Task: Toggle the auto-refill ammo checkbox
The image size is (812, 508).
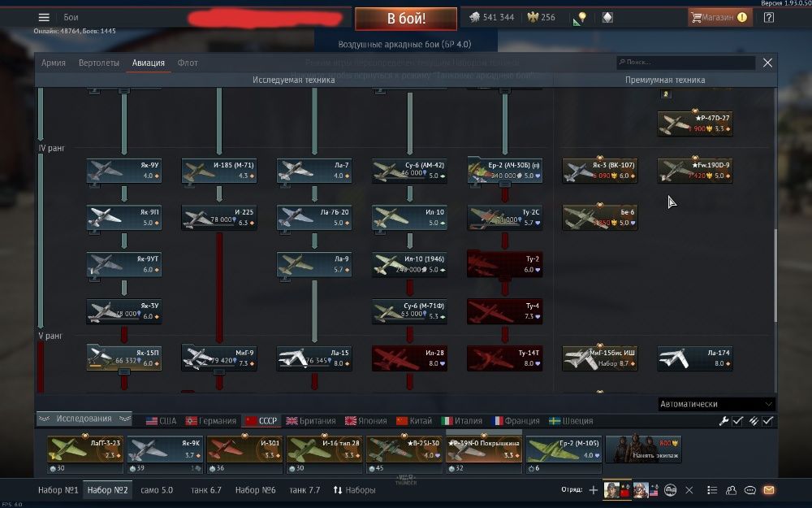Action: point(767,421)
